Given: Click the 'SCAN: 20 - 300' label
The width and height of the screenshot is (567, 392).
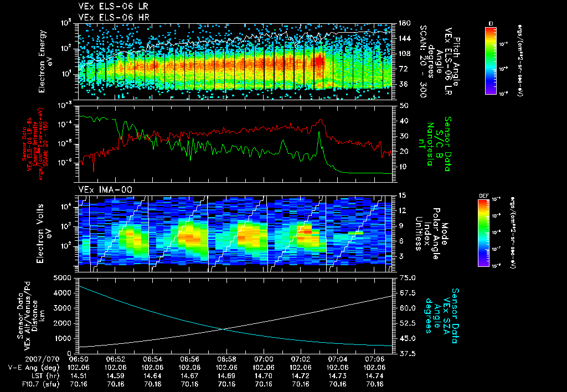Looking at the screenshot, I should (x=423, y=61).
